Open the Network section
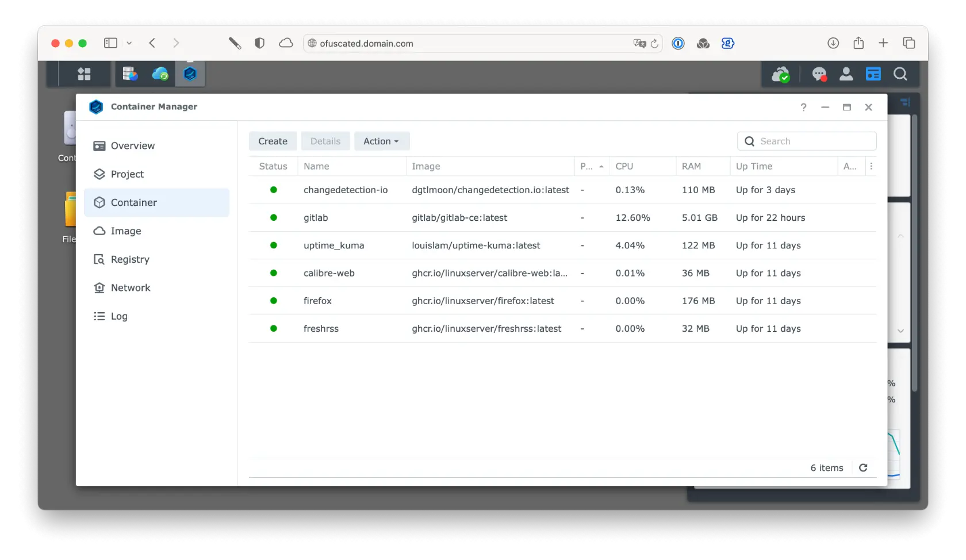The height and width of the screenshot is (560, 966). [x=131, y=288]
